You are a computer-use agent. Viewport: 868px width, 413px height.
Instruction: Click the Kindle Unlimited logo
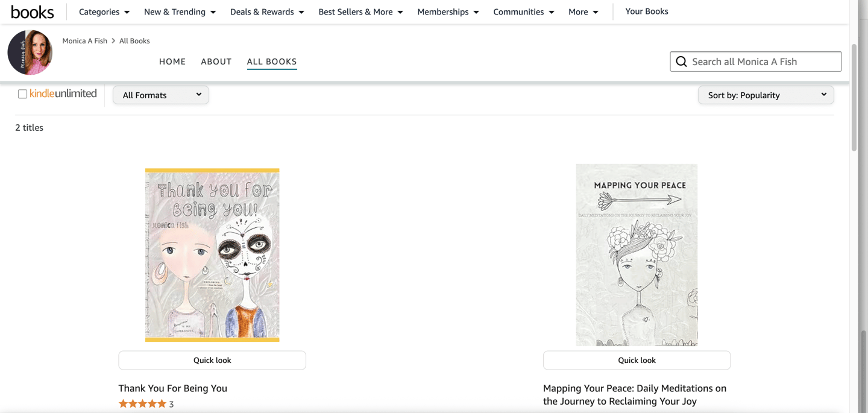[x=63, y=93]
